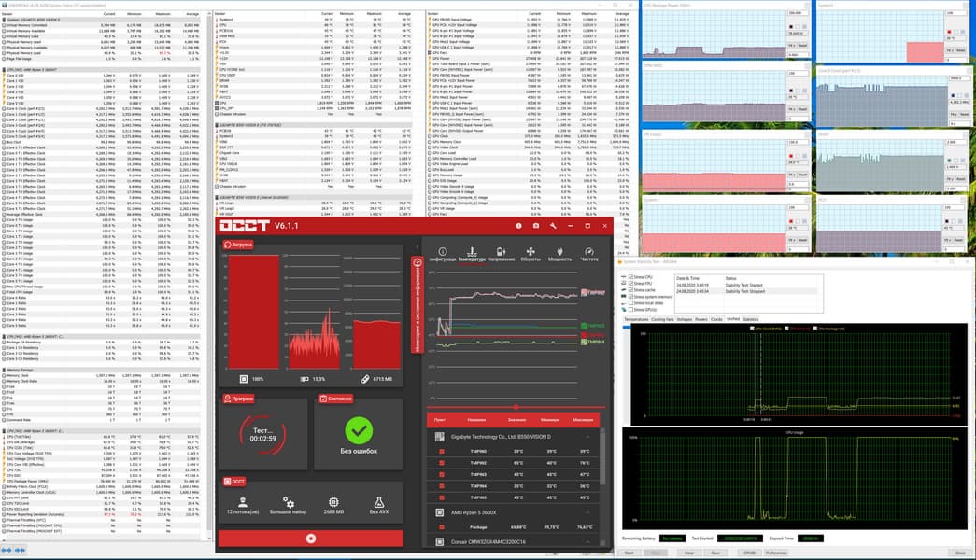
Task: Toggle the Package temperature checkbox in OCCT
Action: tap(442, 527)
